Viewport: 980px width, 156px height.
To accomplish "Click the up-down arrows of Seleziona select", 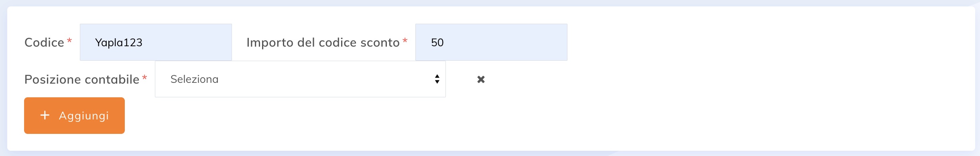I will pyautogui.click(x=437, y=79).
